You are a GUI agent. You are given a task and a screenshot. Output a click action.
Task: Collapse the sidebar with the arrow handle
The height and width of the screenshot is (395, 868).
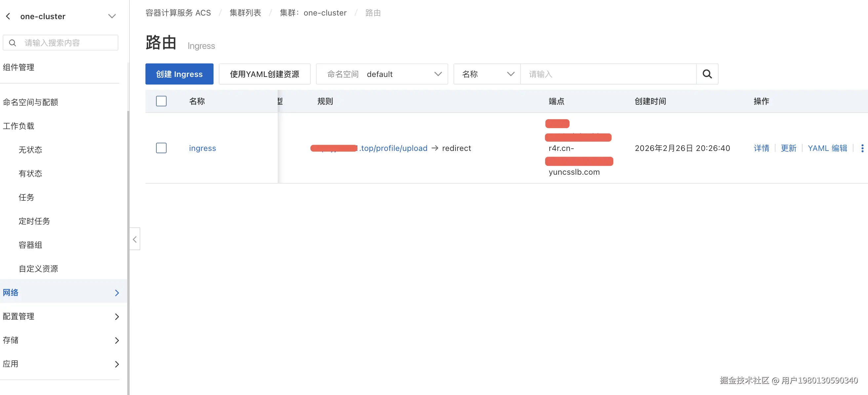(135, 239)
